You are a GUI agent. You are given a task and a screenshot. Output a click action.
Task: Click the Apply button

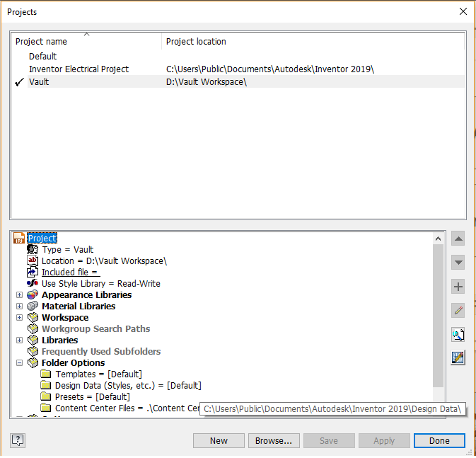point(384,441)
